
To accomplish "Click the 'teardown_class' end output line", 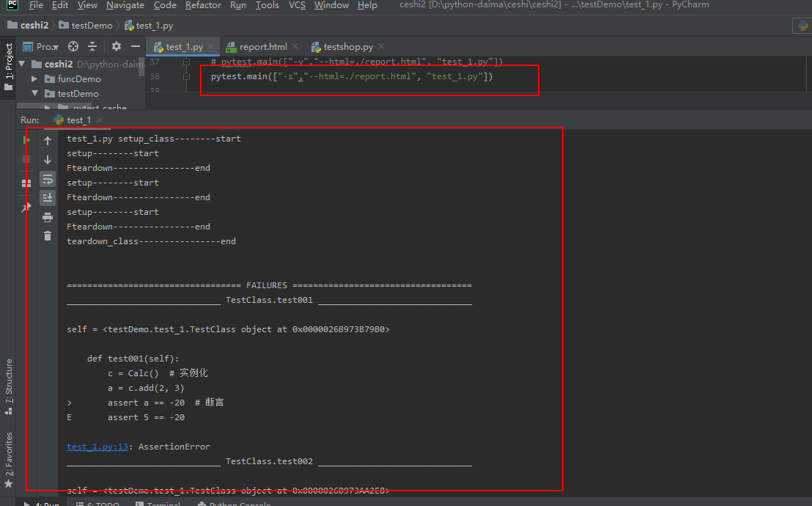I will tap(151, 241).
